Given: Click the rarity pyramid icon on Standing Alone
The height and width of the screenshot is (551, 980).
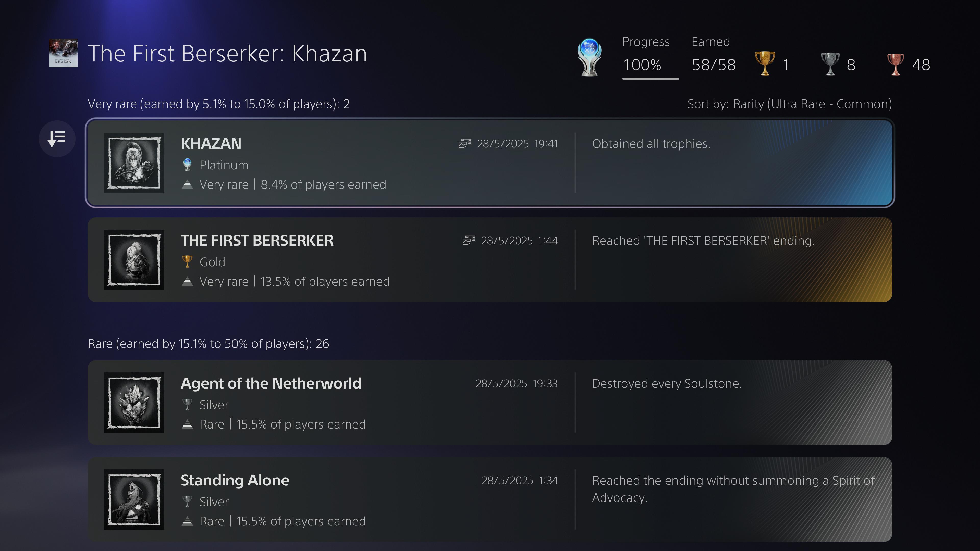Looking at the screenshot, I should click(187, 521).
